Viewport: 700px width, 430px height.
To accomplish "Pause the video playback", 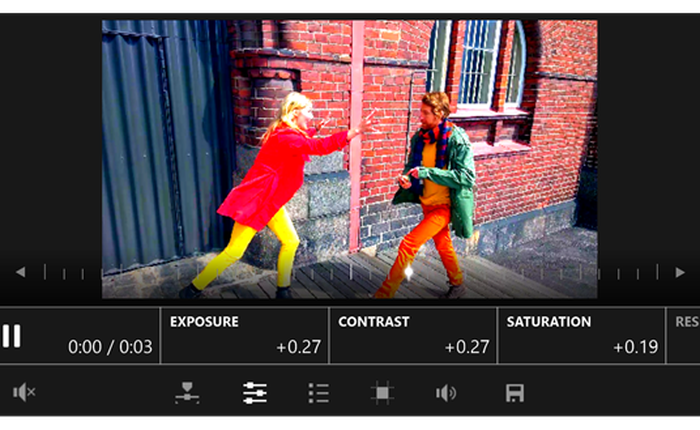I will [x=12, y=335].
